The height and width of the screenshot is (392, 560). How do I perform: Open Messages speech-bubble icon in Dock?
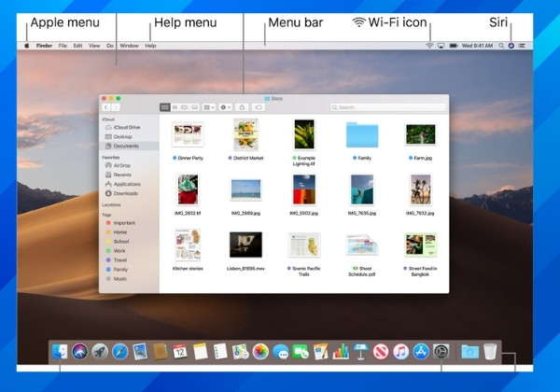coord(281,352)
